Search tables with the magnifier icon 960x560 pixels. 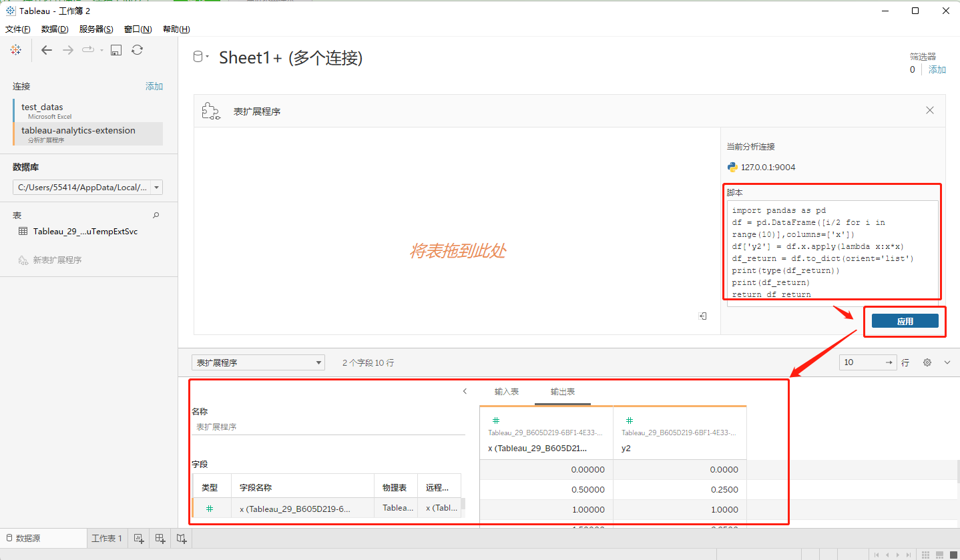156,216
